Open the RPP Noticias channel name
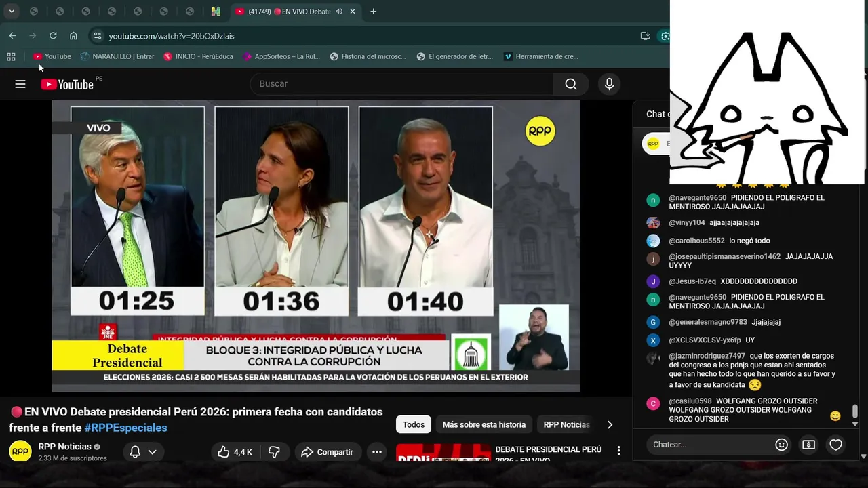Screen dimensions: 868x488 click(65, 447)
